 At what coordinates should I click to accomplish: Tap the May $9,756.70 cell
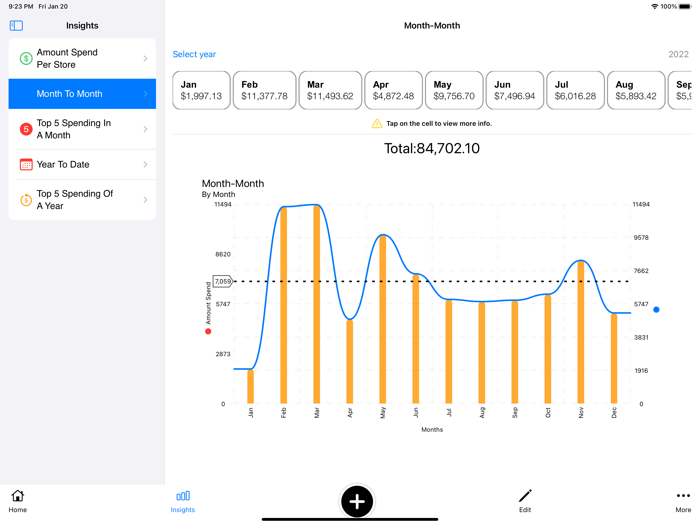454,90
